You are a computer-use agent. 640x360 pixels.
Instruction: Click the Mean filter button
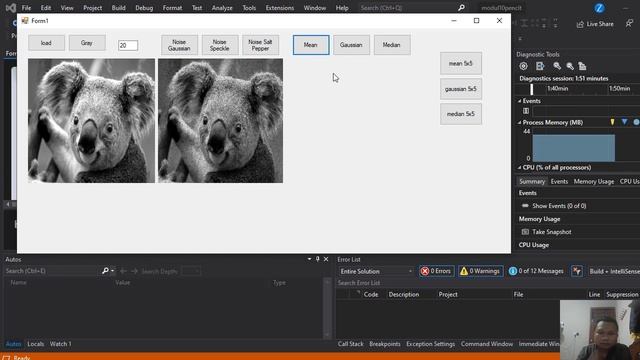click(x=311, y=45)
